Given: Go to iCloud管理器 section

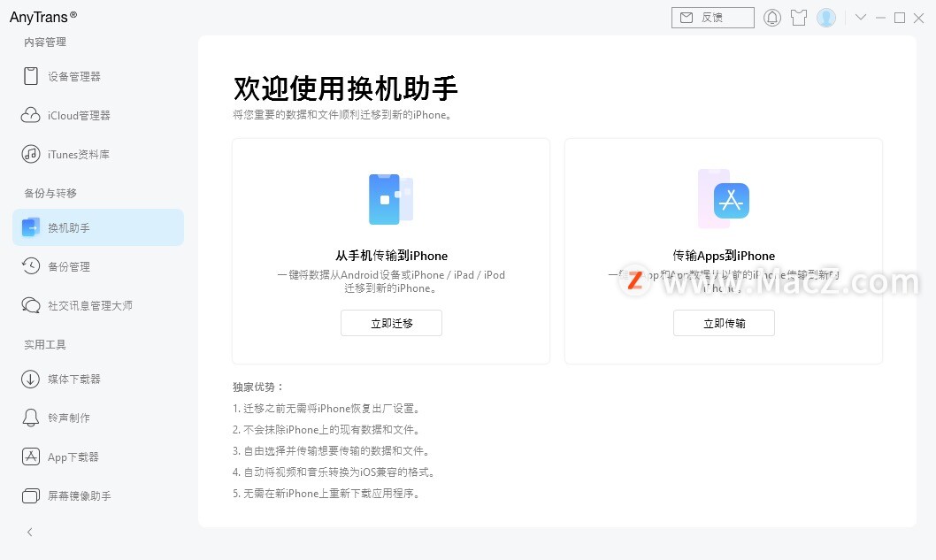Looking at the screenshot, I should 98,115.
